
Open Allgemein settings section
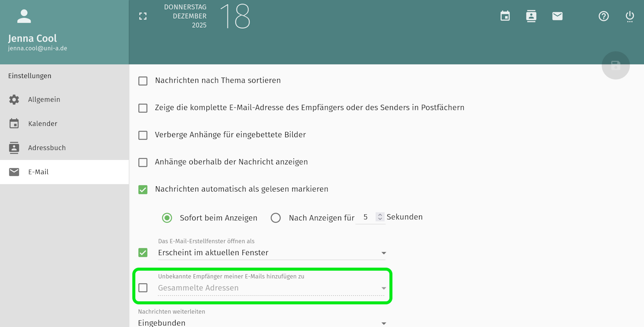tap(44, 100)
